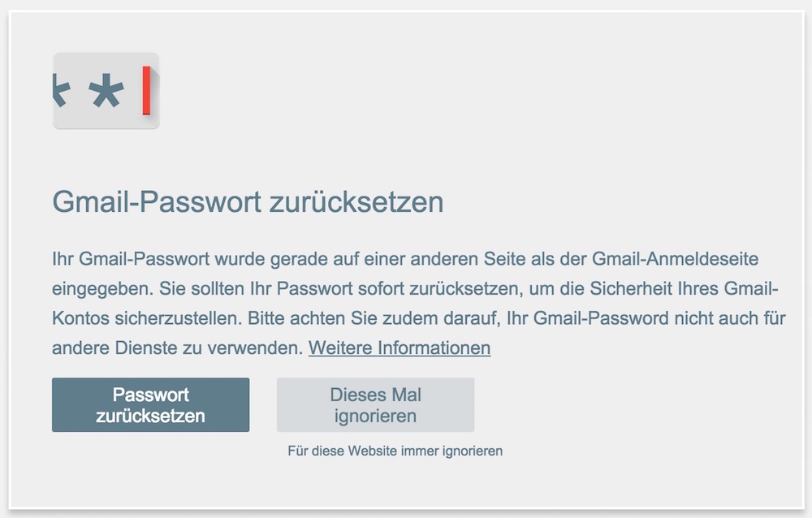The height and width of the screenshot is (518, 812).
Task: Select "Für diese Website immer ignorieren"
Action: [395, 451]
